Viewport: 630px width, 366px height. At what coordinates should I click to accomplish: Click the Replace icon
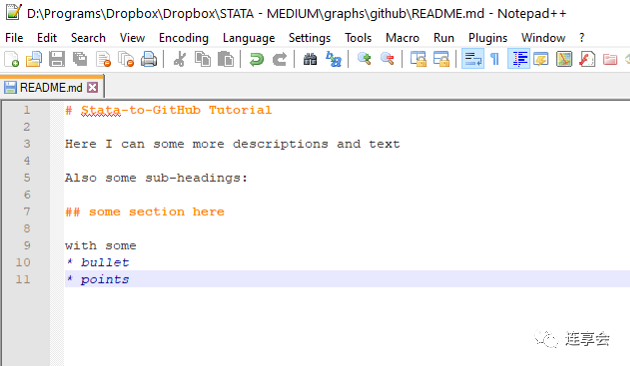pyautogui.click(x=333, y=59)
